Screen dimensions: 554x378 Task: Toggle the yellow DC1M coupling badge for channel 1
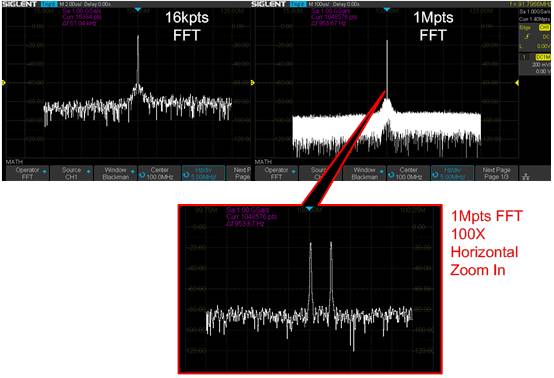[543, 57]
